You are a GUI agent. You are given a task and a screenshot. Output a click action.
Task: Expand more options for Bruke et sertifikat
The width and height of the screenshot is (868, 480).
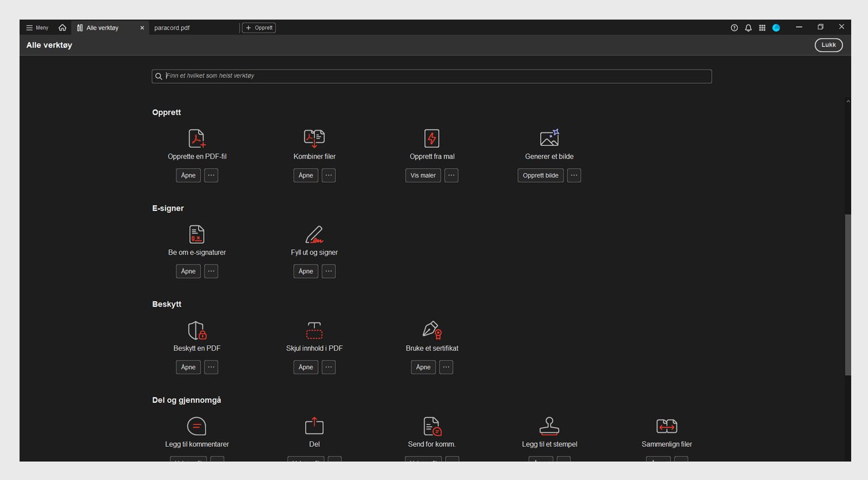click(x=446, y=368)
